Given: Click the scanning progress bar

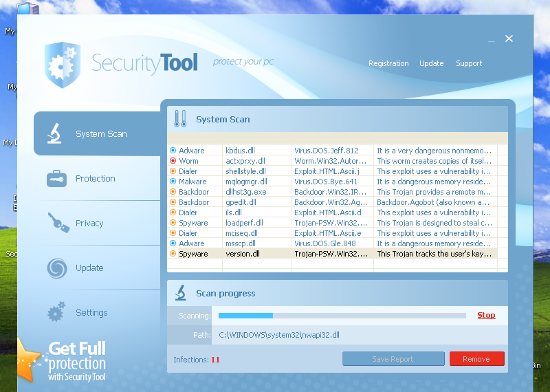Looking at the screenshot, I should point(342,316).
